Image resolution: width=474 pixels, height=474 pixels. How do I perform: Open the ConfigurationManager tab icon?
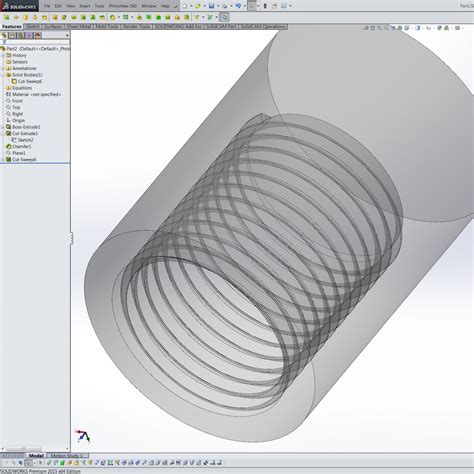[x=21, y=35]
